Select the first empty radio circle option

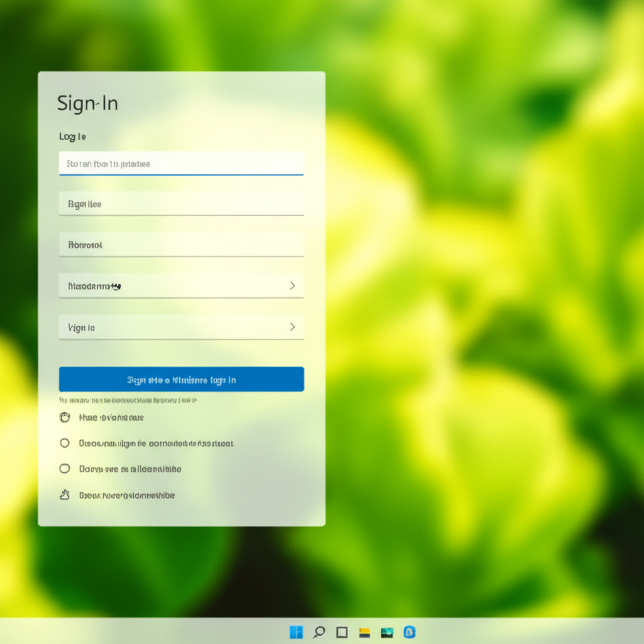64,443
